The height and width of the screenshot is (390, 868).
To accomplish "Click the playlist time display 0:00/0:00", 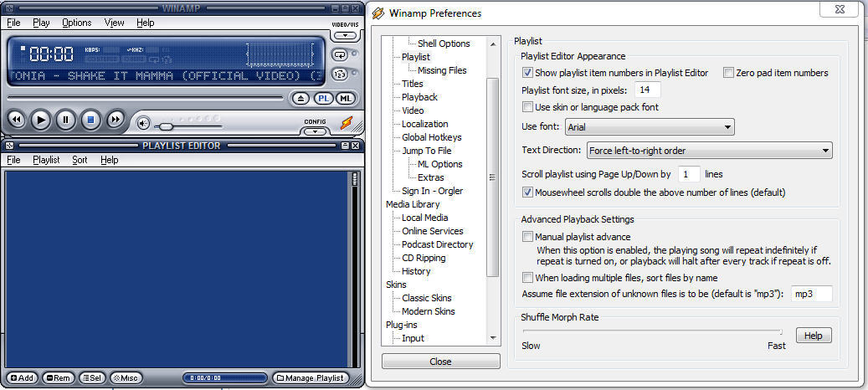I will (x=225, y=378).
